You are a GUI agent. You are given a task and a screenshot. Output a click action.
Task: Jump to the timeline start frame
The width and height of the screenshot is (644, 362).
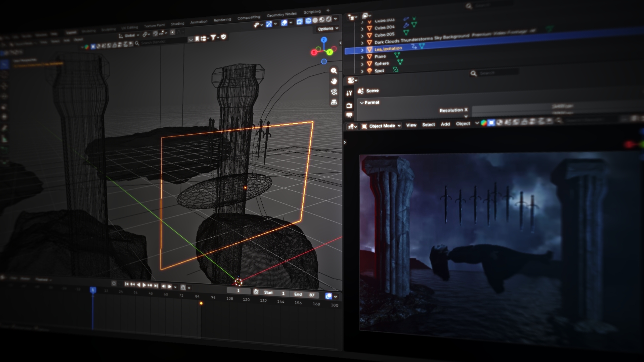pos(127,284)
